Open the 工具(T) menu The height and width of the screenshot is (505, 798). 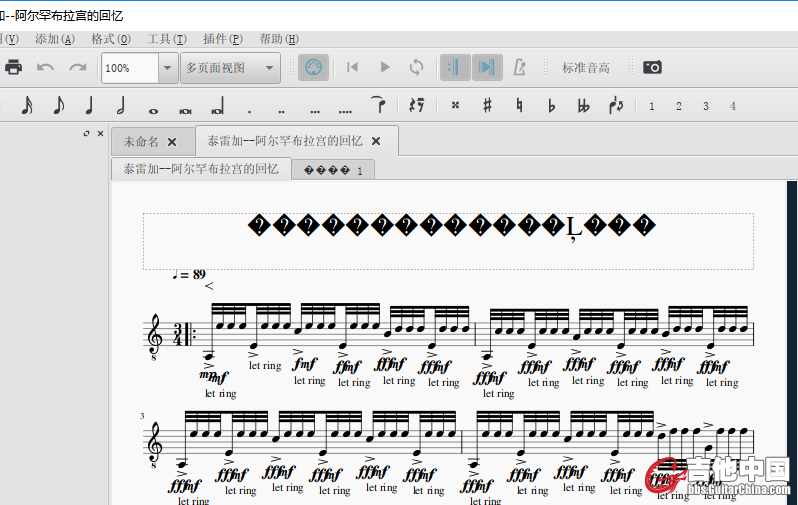pos(167,39)
